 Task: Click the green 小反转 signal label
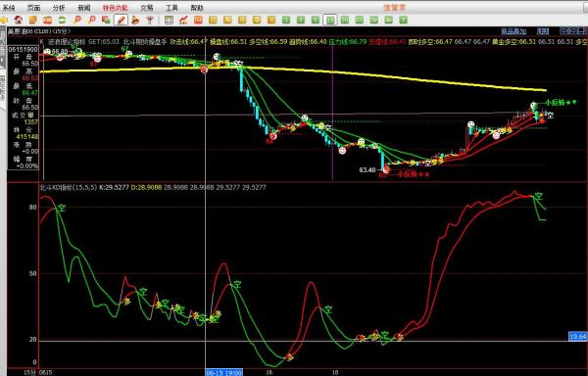point(561,102)
